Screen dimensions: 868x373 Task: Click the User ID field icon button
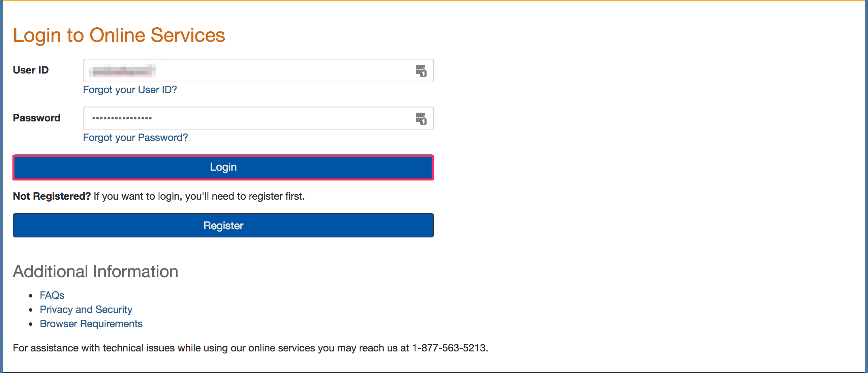click(421, 70)
